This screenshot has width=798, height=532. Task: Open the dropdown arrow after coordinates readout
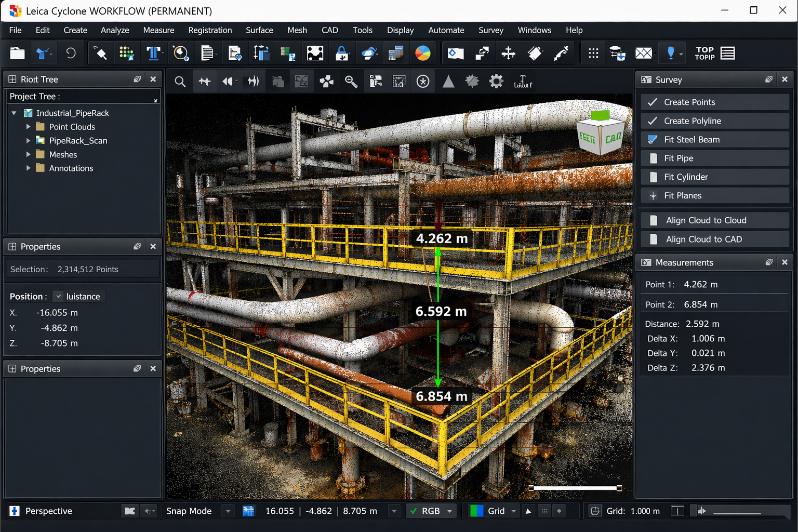[394, 511]
